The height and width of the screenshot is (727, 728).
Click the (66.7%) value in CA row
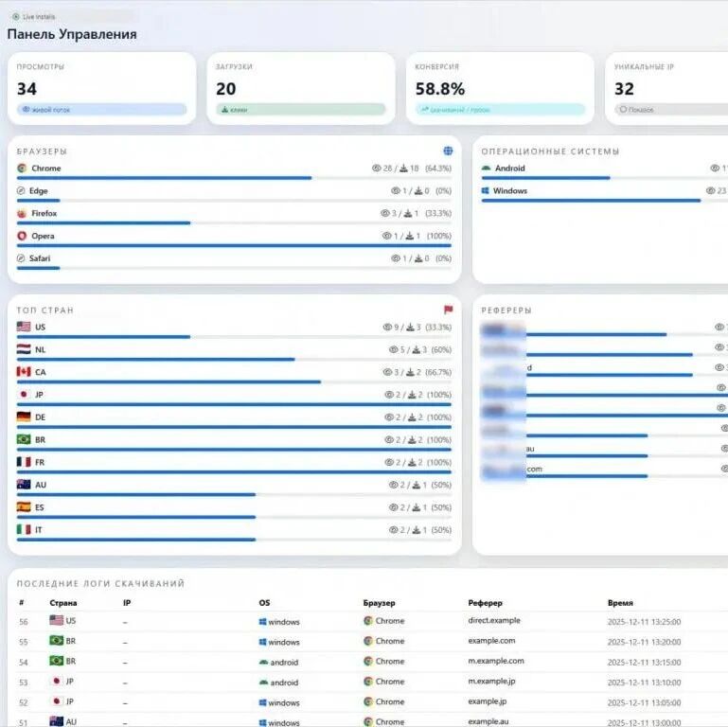(x=437, y=372)
